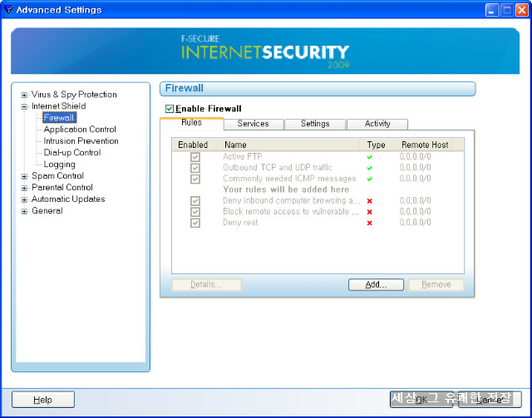Expand the General tree node
Screen dimensions: 532x418
(x=24, y=211)
